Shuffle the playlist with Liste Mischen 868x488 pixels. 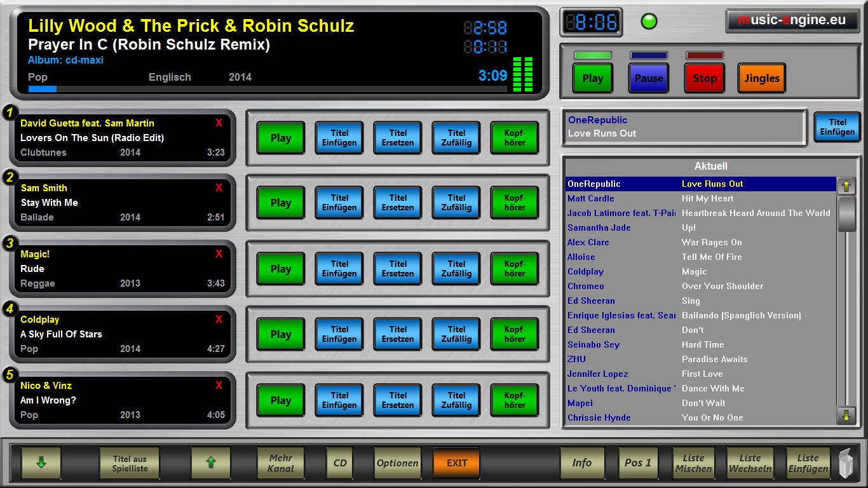[x=693, y=463]
